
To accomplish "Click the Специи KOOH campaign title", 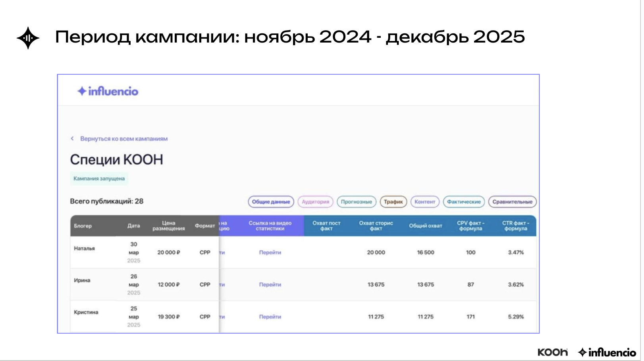I will click(x=117, y=160).
